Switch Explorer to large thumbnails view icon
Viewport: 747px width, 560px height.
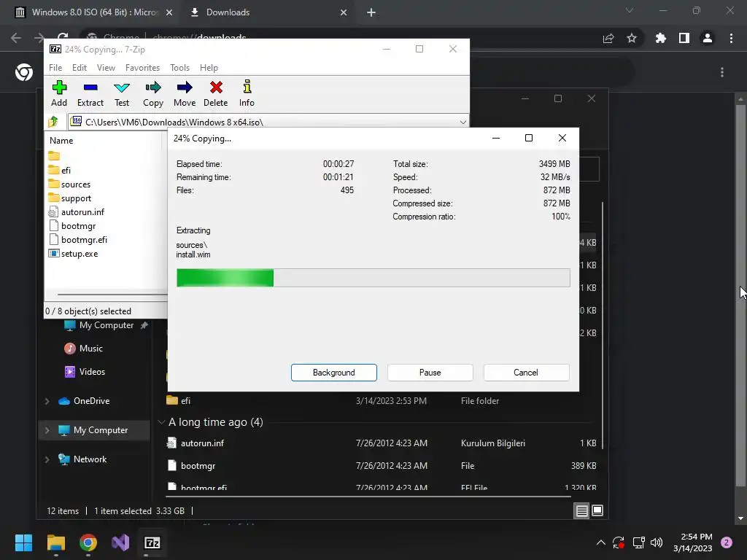[x=597, y=510]
